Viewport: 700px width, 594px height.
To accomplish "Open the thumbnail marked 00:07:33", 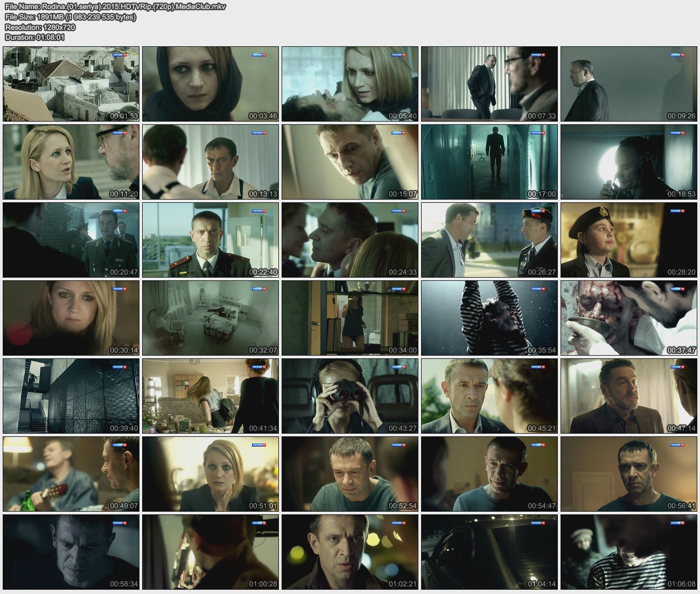I will pyautogui.click(x=489, y=84).
